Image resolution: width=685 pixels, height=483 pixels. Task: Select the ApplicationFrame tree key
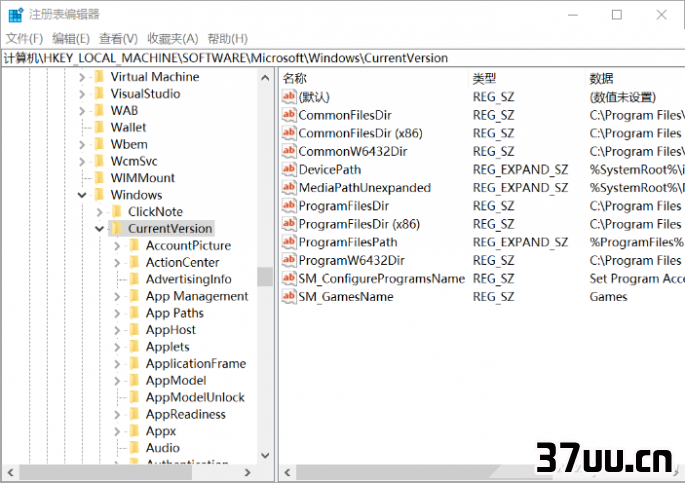point(196,364)
